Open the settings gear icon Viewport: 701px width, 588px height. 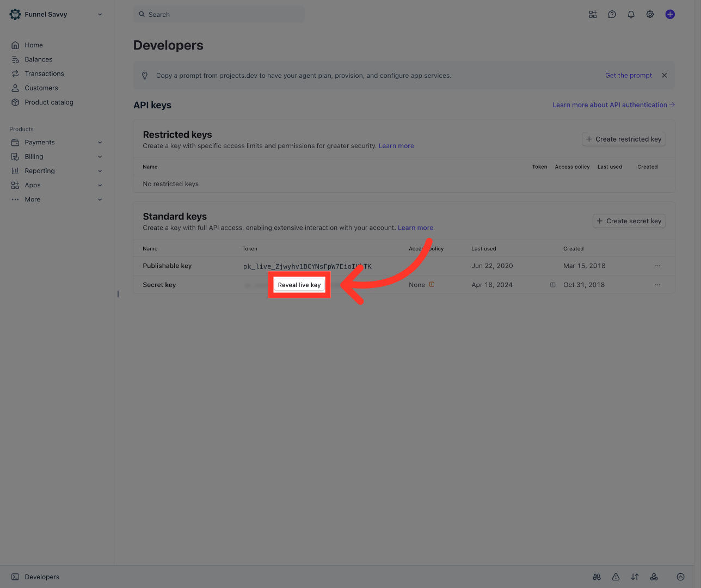(650, 15)
